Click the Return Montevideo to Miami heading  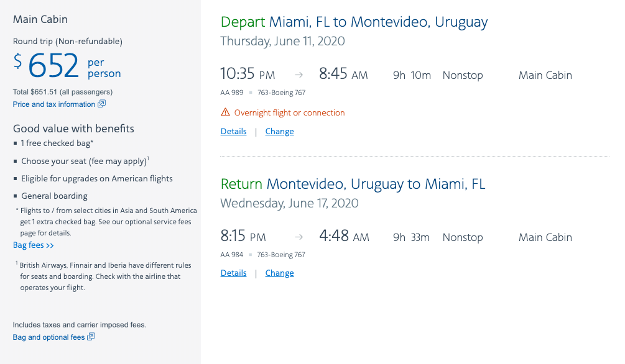[x=353, y=184]
